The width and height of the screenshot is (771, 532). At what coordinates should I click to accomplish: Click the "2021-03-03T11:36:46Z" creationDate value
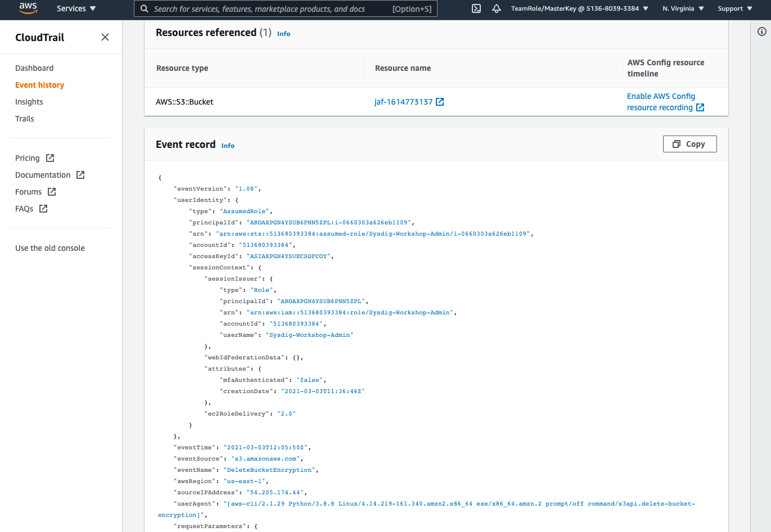coord(323,391)
